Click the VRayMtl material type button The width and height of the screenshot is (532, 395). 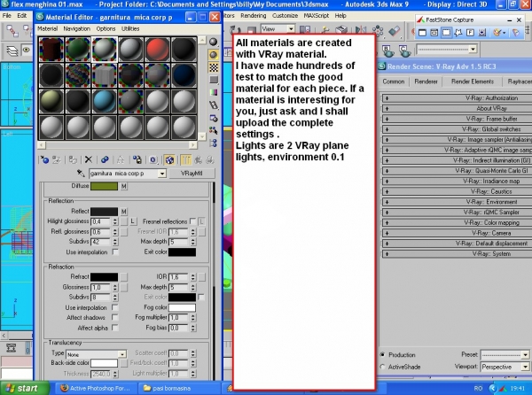[192, 174]
